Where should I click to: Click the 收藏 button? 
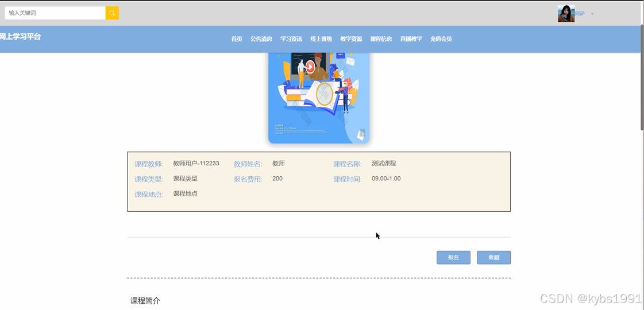click(493, 257)
